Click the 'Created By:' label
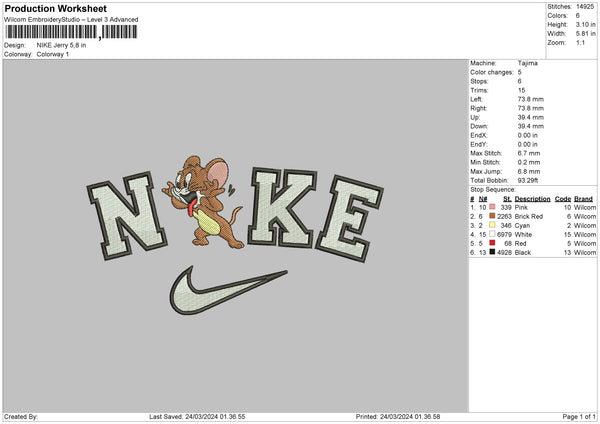600x424 pixels. 21,416
